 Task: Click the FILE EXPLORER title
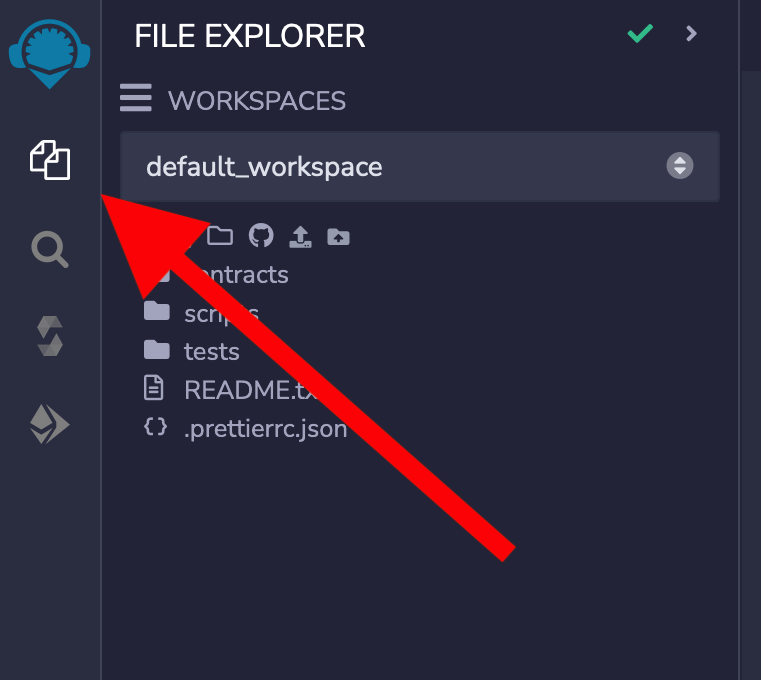(x=250, y=36)
